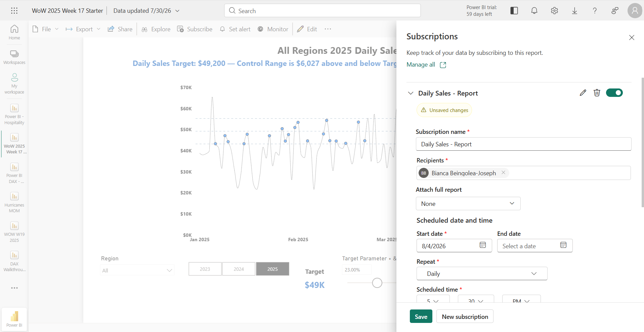Click the Subscriptions panel scrollbar
Viewport: 644px width, 332px height.
tap(642, 142)
